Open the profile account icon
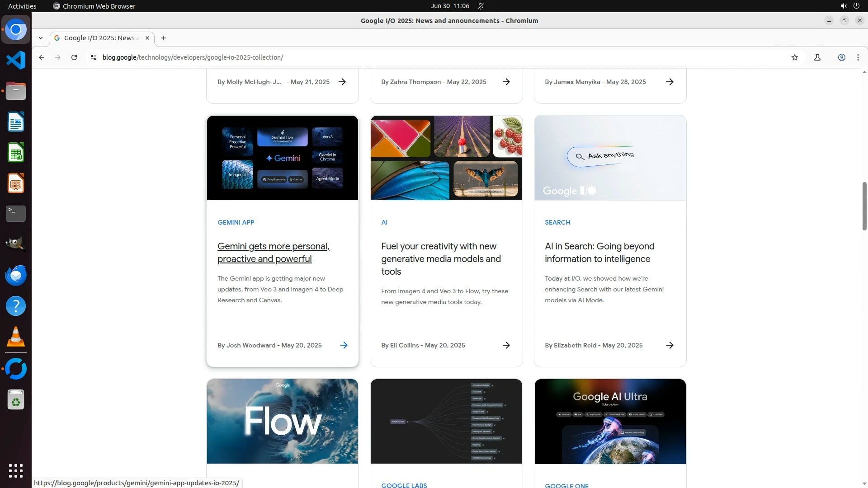This screenshot has height=488, width=868. (x=841, y=57)
